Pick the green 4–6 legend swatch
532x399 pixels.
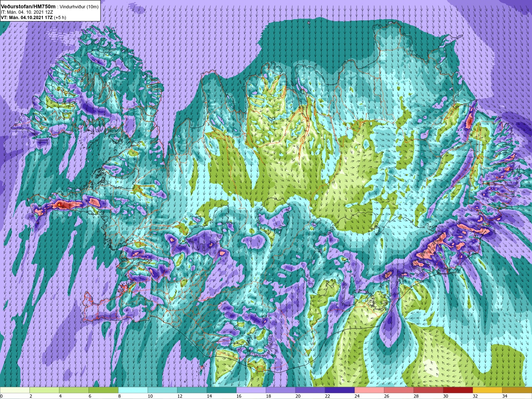tap(74, 390)
